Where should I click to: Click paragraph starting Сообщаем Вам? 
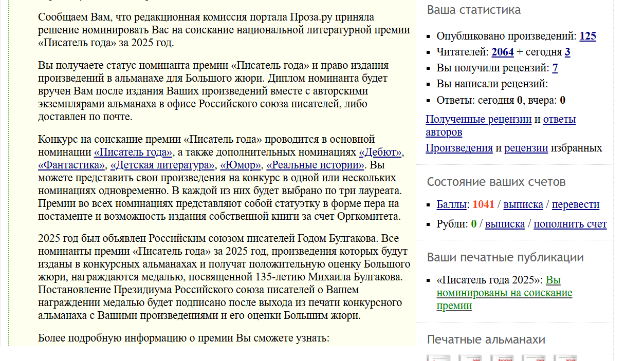pyautogui.click(x=224, y=30)
